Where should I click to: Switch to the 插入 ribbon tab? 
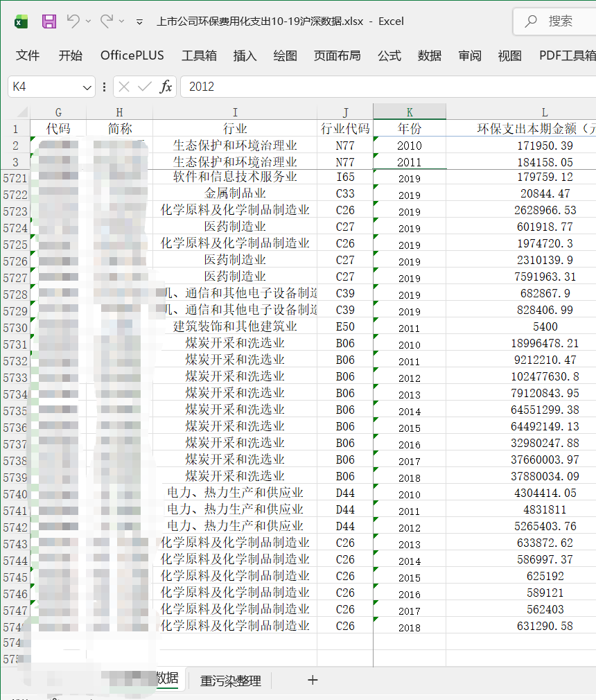coord(245,55)
